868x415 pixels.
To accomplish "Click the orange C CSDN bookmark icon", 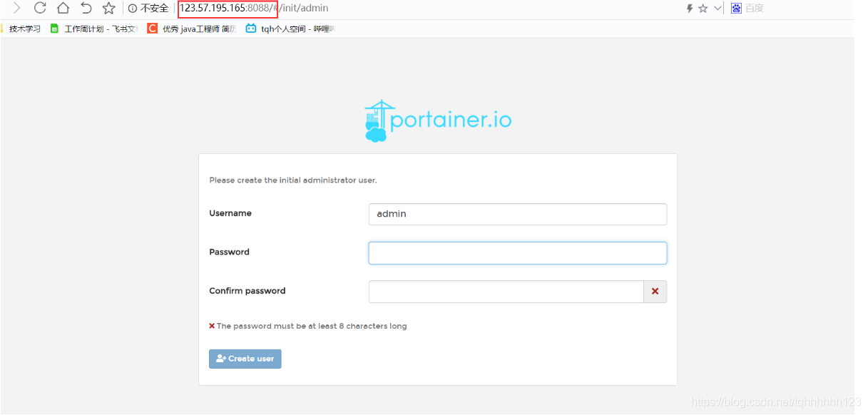I will (x=152, y=29).
